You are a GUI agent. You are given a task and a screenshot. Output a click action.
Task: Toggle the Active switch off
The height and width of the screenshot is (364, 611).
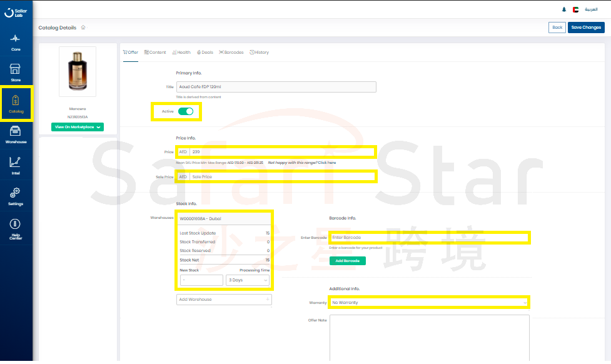(x=186, y=111)
